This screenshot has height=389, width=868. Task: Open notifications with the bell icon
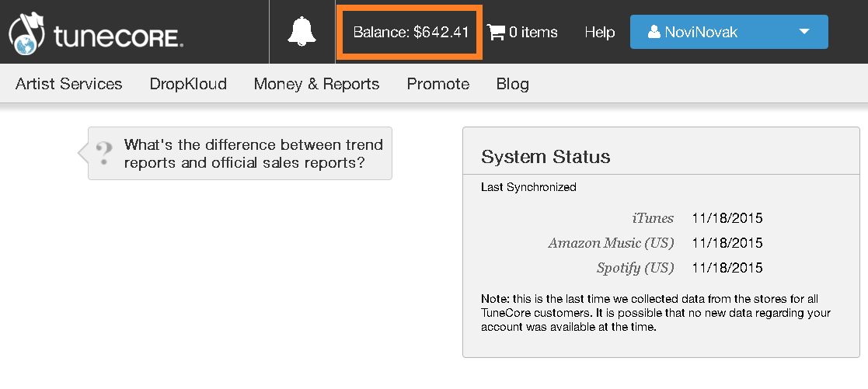point(302,32)
